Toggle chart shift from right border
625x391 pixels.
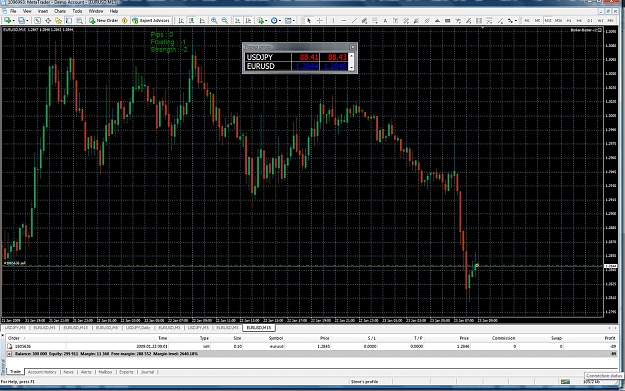click(x=248, y=20)
